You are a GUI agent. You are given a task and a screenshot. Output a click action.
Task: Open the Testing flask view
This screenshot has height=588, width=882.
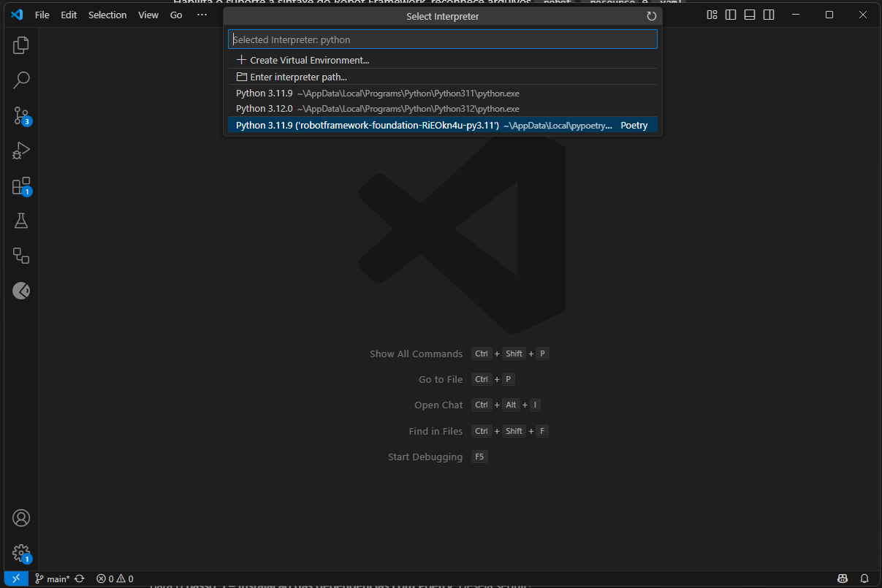pyautogui.click(x=21, y=221)
